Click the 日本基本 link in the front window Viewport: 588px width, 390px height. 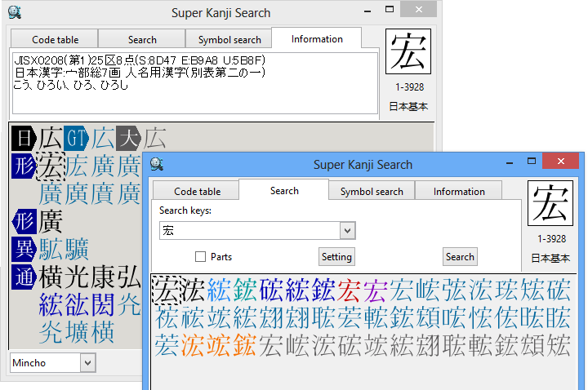click(x=551, y=258)
